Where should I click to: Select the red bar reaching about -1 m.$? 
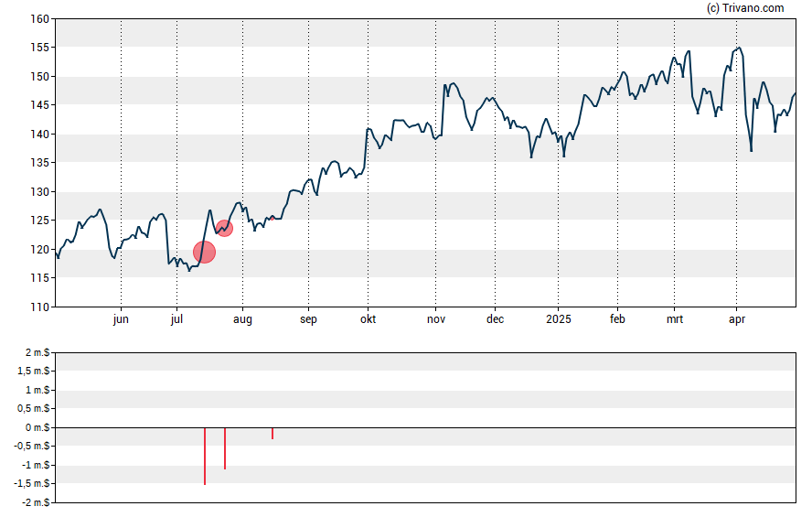[x=225, y=448]
